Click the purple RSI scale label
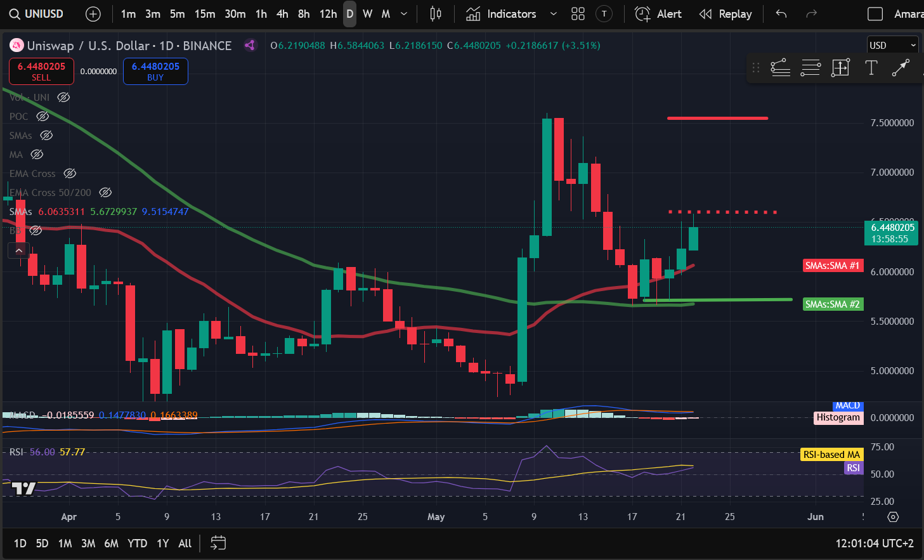 coord(854,468)
